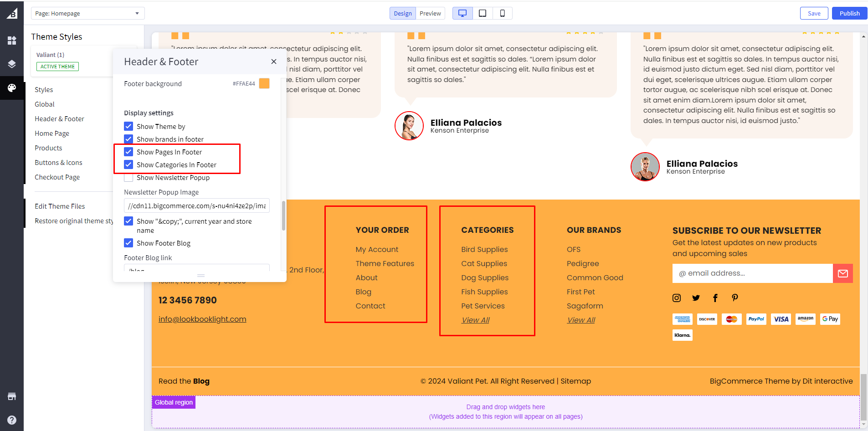The image size is (868, 431).
Task: Click the page preview vertical scrollbar
Action: pos(863,396)
